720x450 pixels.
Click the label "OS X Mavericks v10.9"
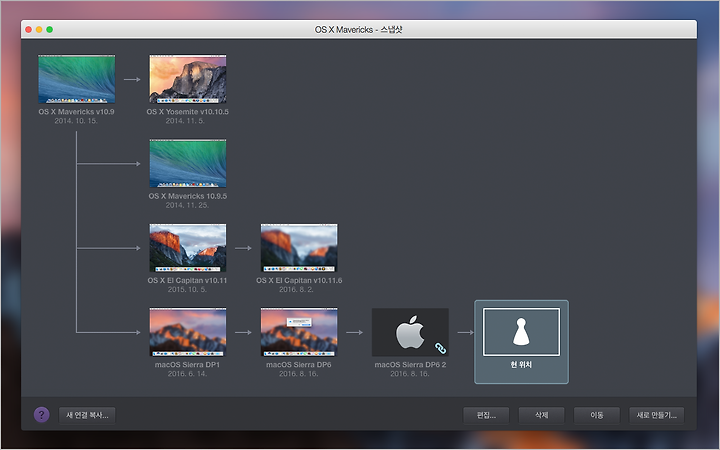coord(76,112)
